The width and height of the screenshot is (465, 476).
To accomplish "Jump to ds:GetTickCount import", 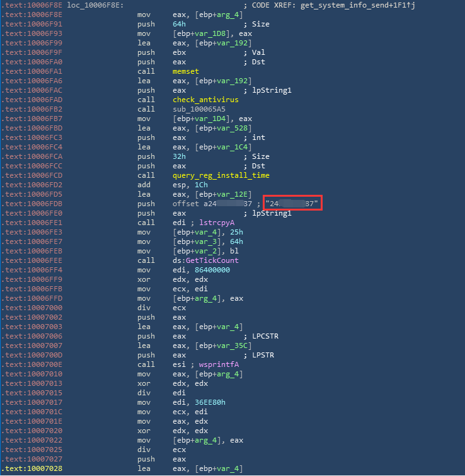I will click(205, 260).
